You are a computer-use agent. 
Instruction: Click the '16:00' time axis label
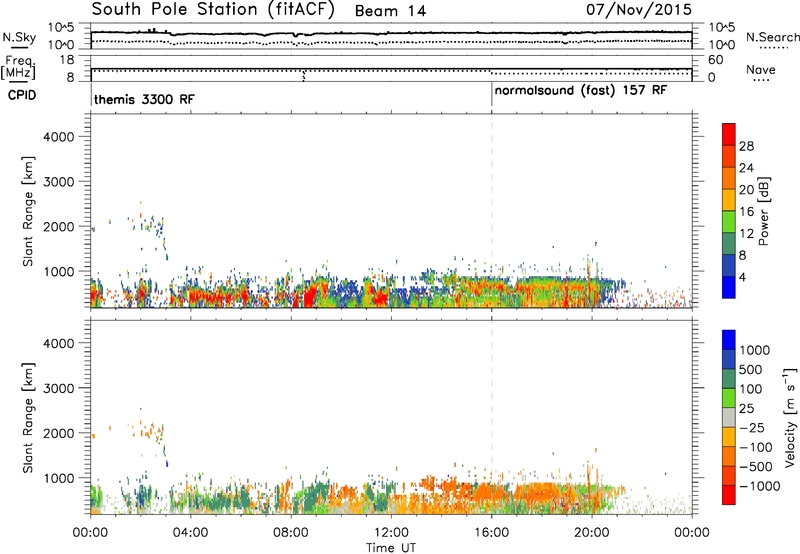coord(491,533)
